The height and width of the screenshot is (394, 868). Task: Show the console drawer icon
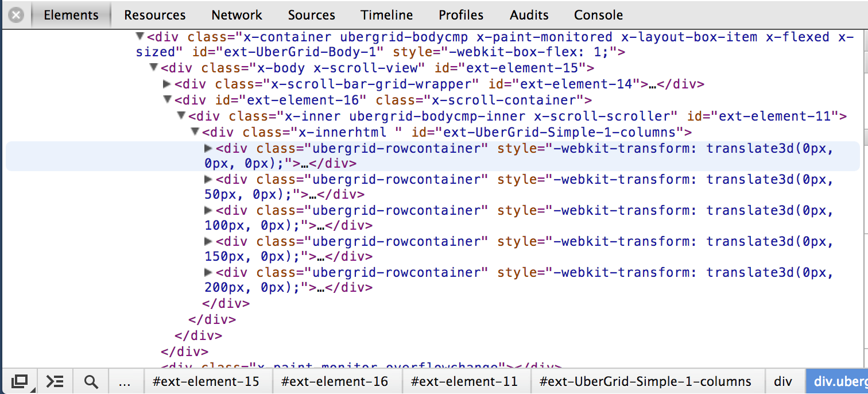55,381
